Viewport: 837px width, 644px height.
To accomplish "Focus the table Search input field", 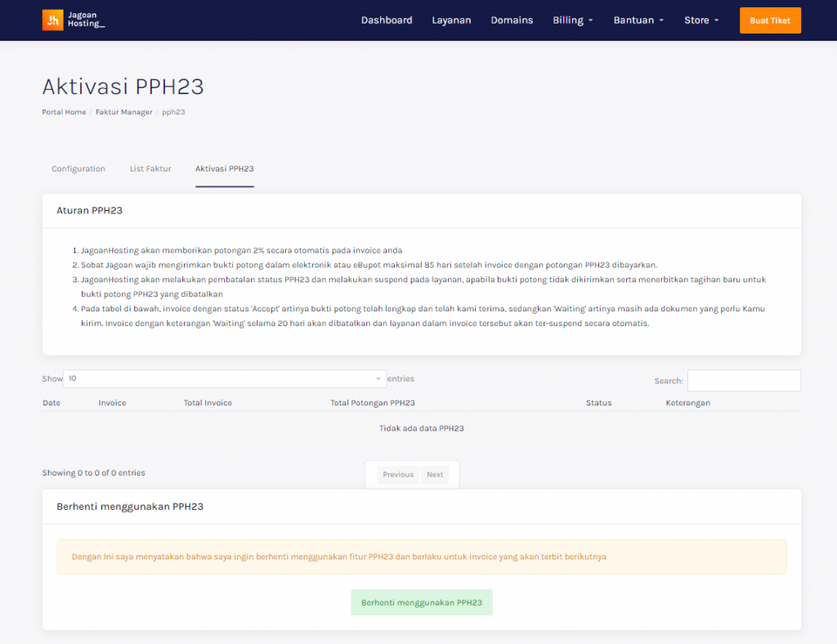I will pyautogui.click(x=743, y=381).
